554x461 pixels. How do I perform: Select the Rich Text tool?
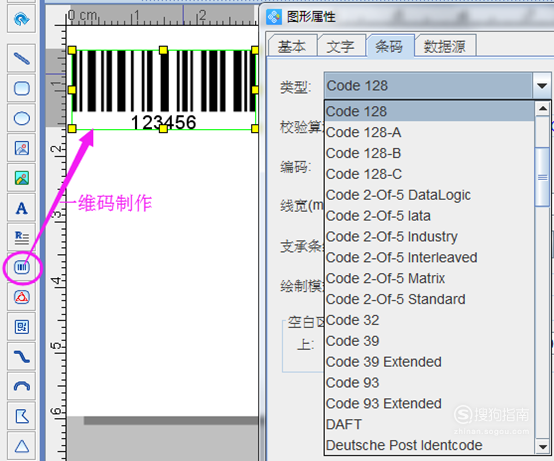[22, 237]
